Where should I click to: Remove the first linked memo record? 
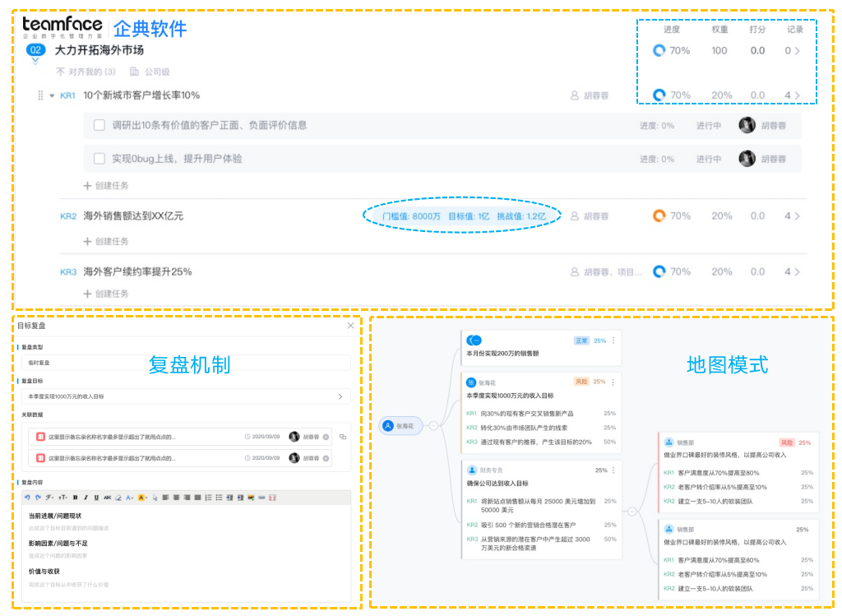click(326, 436)
